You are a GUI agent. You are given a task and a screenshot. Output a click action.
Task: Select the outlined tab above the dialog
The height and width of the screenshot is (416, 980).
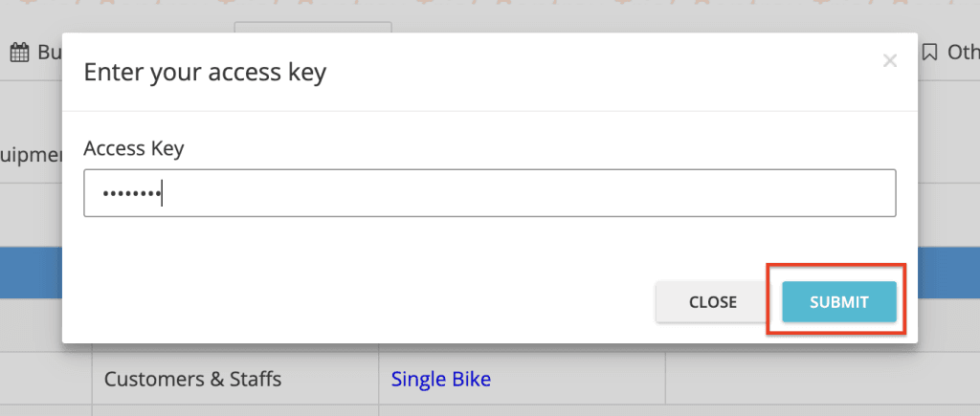312,27
